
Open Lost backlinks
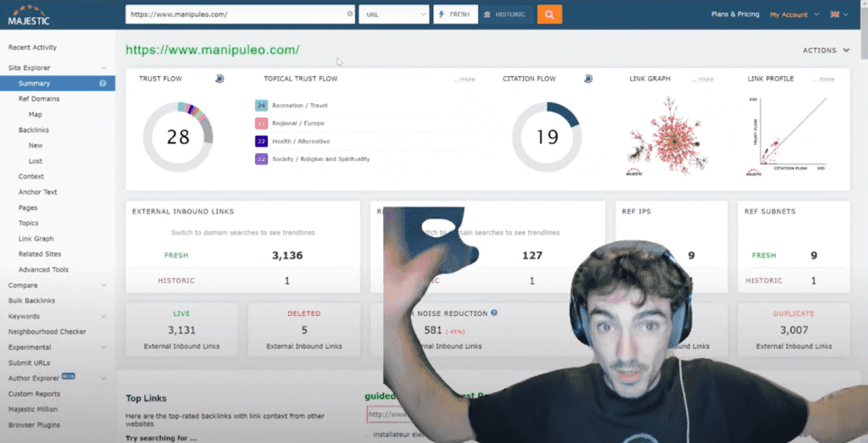(x=36, y=161)
